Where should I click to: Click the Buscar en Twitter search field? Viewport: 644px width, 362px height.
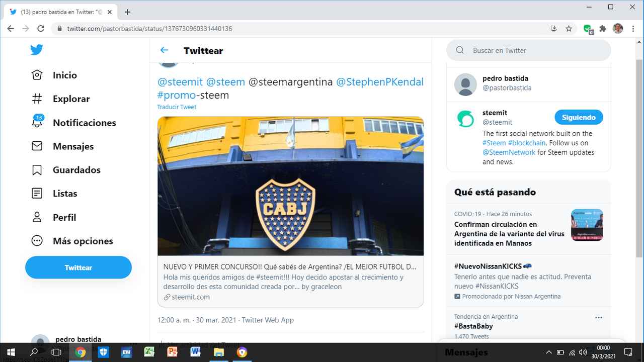tap(528, 50)
